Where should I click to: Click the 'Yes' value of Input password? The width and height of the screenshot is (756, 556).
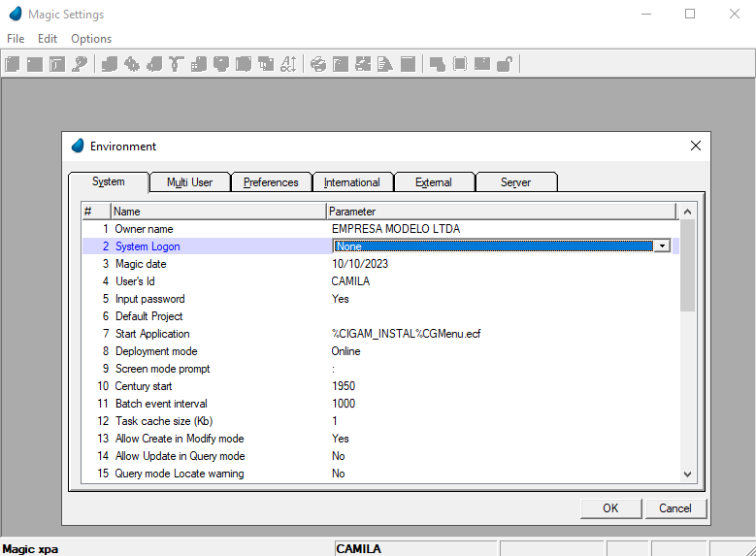coord(341,299)
